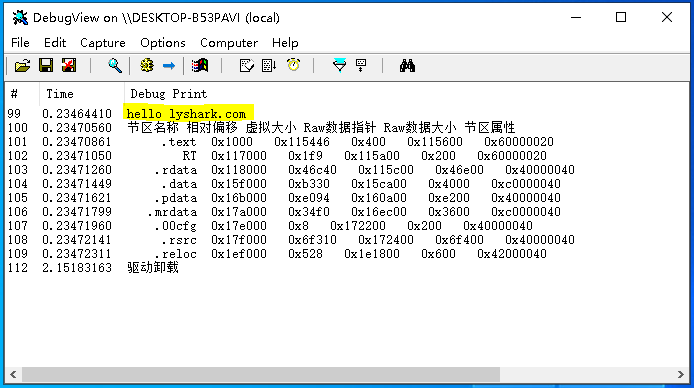Click timestamp 0.23464410
Screen dimensions: 694x388
click(77, 114)
